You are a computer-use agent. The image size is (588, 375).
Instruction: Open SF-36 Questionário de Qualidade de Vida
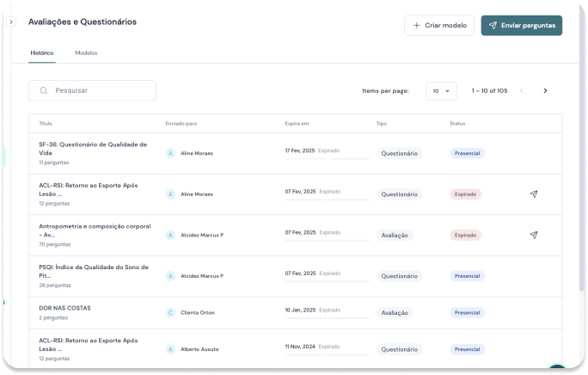point(93,148)
